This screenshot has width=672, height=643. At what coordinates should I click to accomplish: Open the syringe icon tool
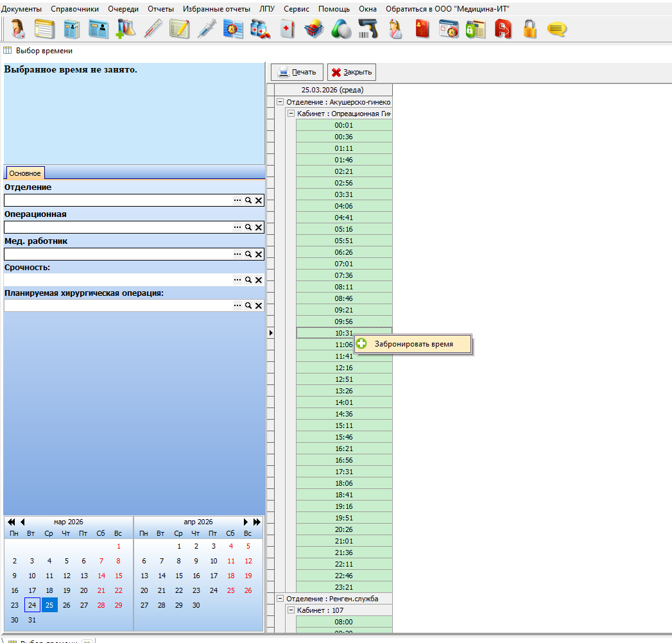pos(207,29)
